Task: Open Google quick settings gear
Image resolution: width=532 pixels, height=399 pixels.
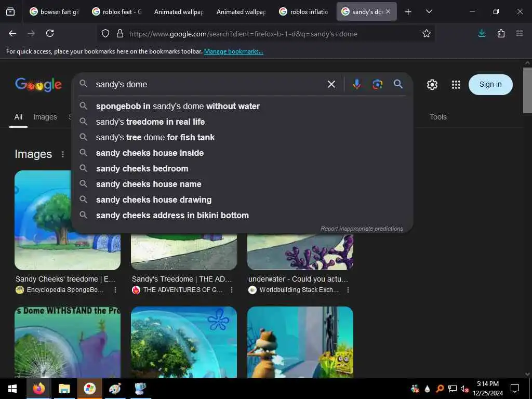Action: point(432,85)
